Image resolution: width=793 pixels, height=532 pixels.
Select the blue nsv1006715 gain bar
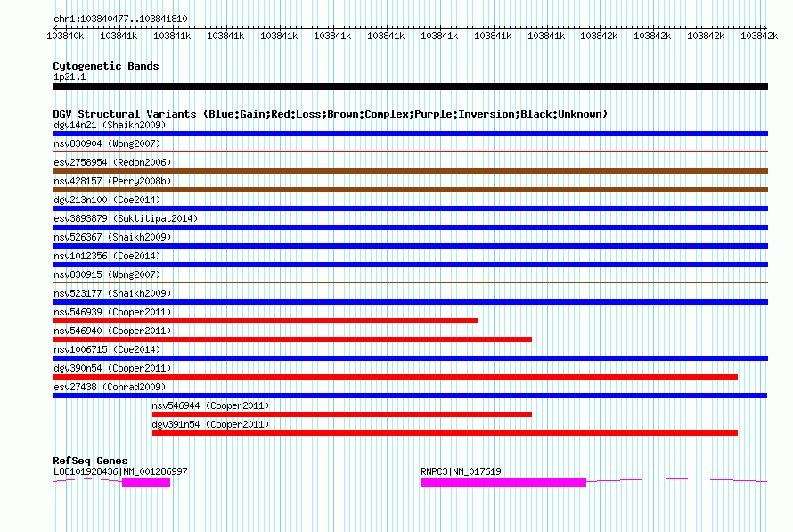point(410,358)
